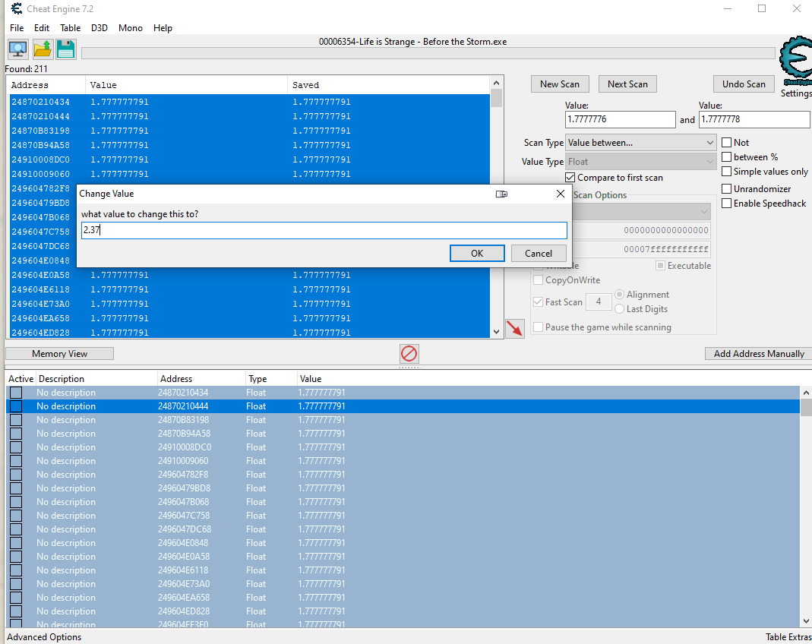812x644 pixels.
Task: Activate the entry at address 24870210434
Action: (16, 393)
